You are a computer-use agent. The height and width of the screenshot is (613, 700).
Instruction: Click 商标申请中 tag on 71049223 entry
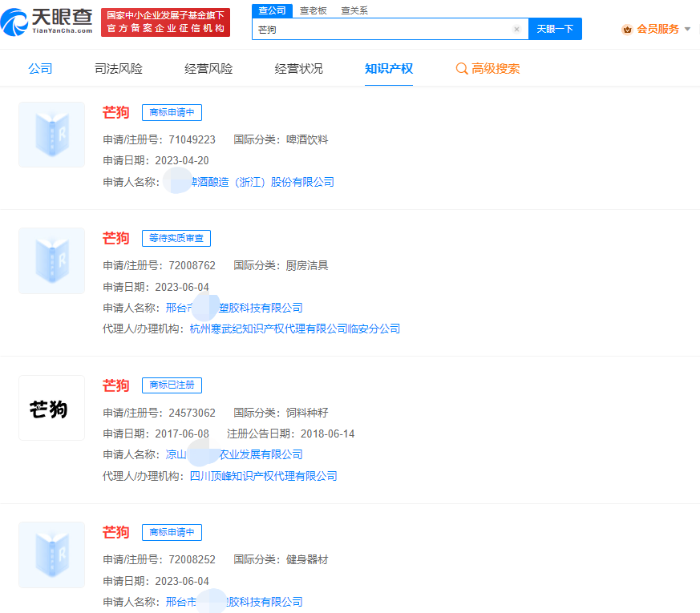172,112
